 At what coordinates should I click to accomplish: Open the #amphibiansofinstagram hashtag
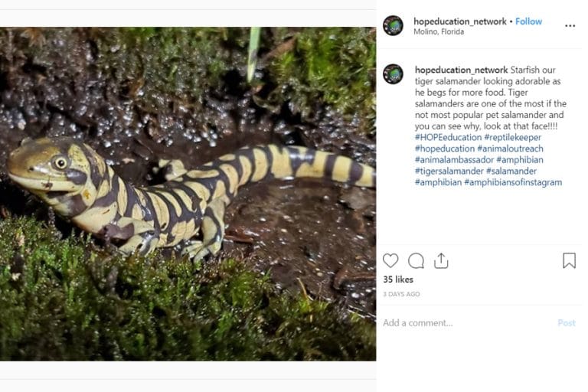(x=512, y=182)
